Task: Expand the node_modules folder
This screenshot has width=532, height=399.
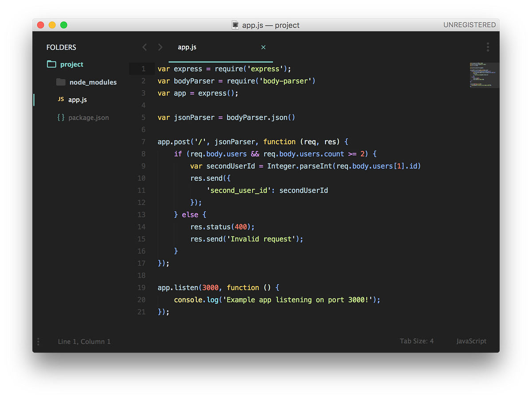Action: [x=93, y=82]
